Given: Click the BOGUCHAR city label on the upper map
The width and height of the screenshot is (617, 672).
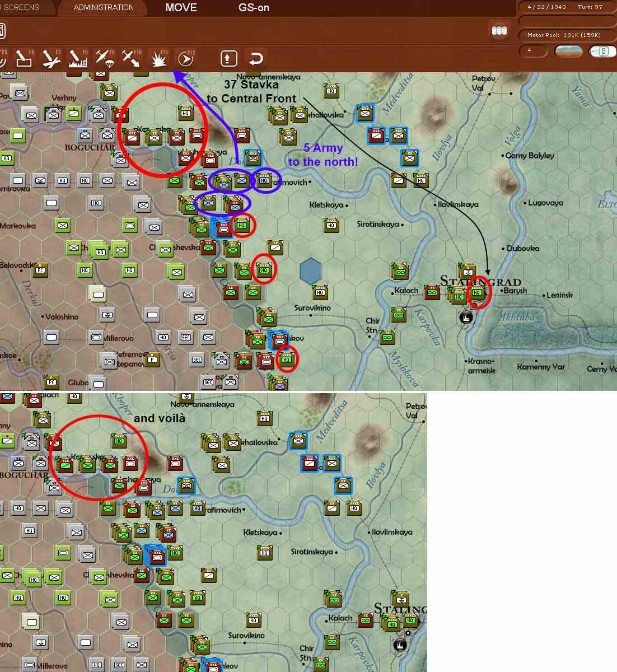Looking at the screenshot, I should 90,148.
